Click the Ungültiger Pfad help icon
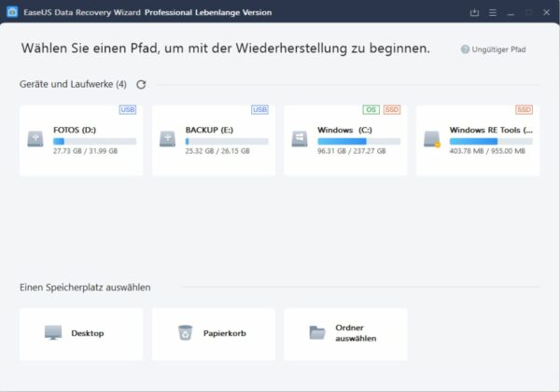The height and width of the screenshot is (392, 560). (465, 49)
